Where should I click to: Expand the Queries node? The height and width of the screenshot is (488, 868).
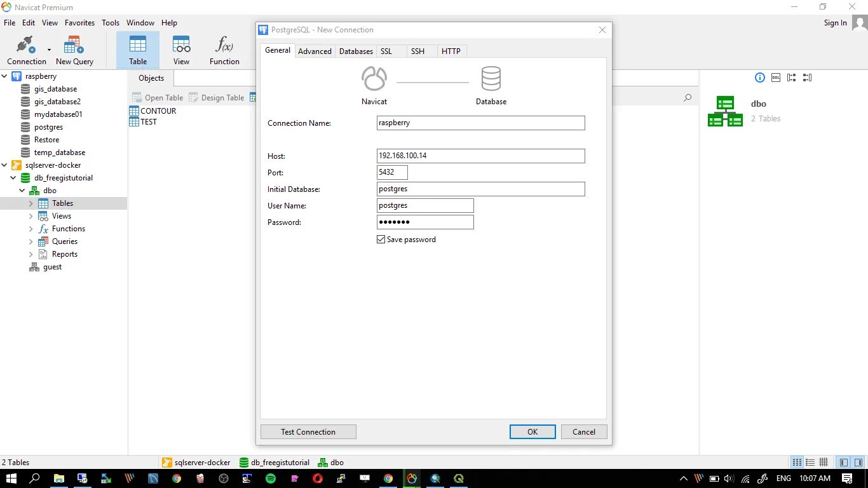[x=31, y=241]
